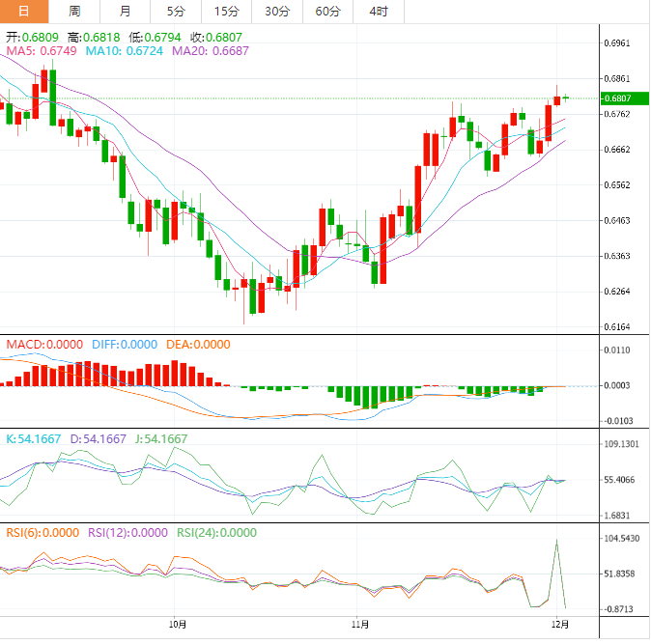This screenshot has height=644, width=651.
Task: Click the MA5 indicator label
Action: 41,51
